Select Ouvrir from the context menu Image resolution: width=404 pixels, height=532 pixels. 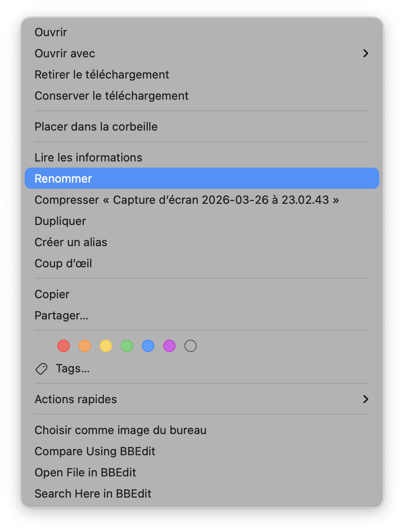pyautogui.click(x=51, y=32)
